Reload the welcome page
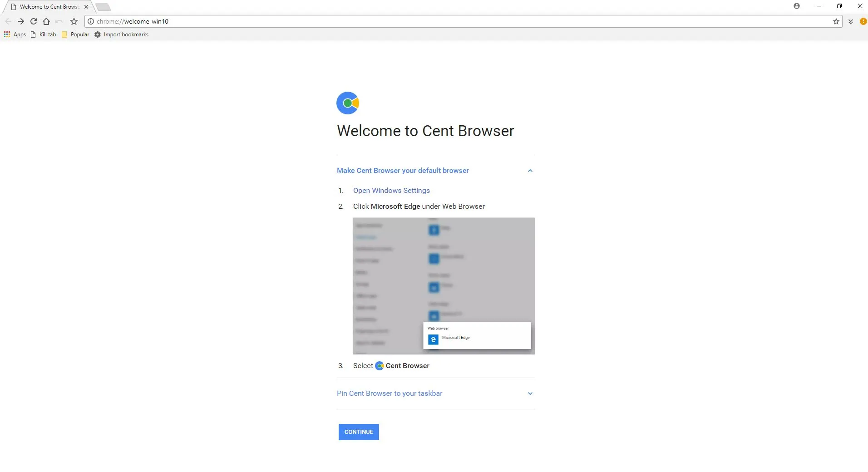This screenshot has height=472, width=868. click(x=34, y=21)
